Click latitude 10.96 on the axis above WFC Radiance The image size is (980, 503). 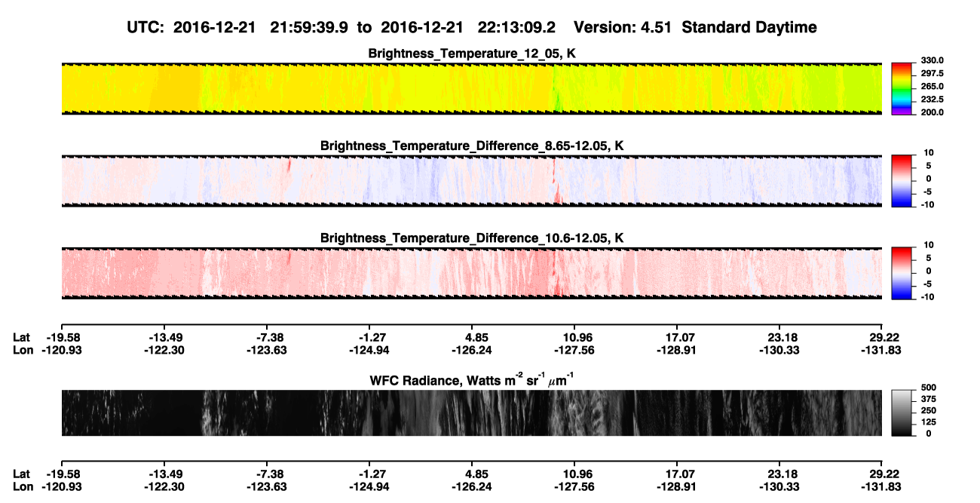coord(574,337)
